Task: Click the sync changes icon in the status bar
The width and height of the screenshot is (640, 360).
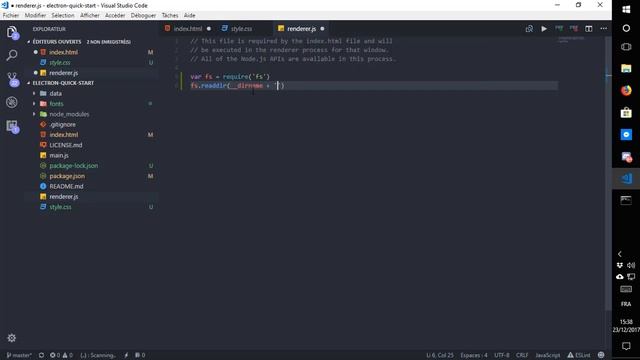Action: click(41, 355)
